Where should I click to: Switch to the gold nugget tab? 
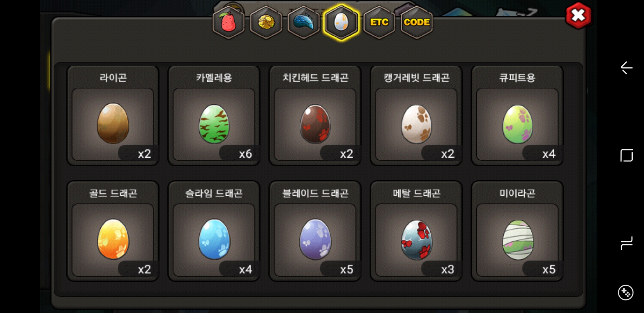pyautogui.click(x=266, y=22)
